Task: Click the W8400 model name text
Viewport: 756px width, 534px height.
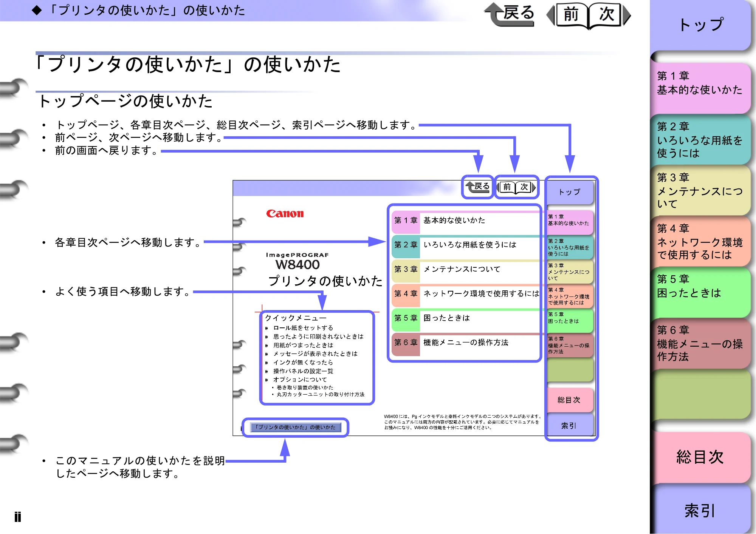Action: (297, 265)
